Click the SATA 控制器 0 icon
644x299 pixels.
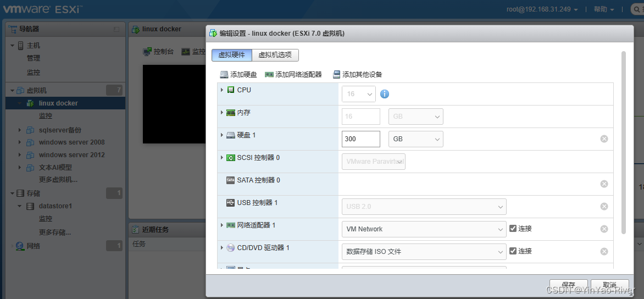tap(230, 180)
